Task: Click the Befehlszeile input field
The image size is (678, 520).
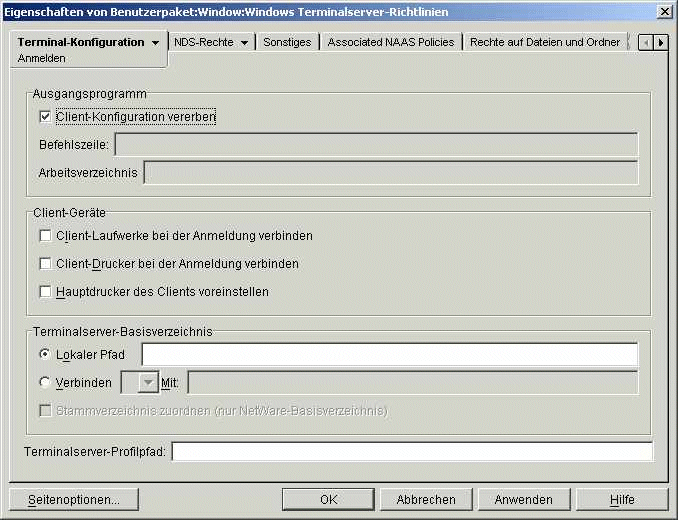Action: click(376, 144)
